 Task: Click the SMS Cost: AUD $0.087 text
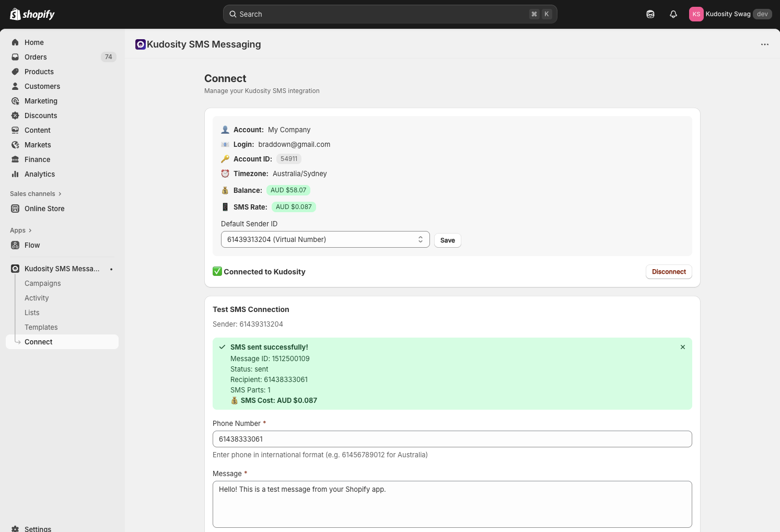pyautogui.click(x=279, y=400)
